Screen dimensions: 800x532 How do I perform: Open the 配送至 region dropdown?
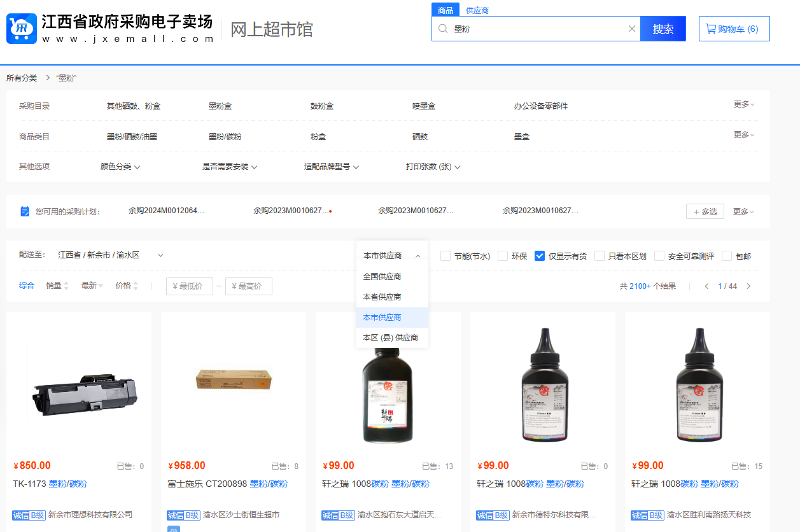pos(111,255)
